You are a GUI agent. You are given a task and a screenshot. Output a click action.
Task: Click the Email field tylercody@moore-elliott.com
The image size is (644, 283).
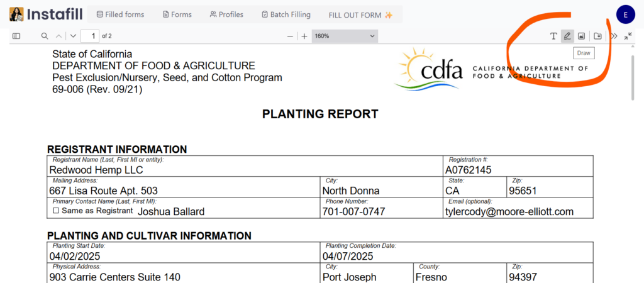tap(518, 211)
